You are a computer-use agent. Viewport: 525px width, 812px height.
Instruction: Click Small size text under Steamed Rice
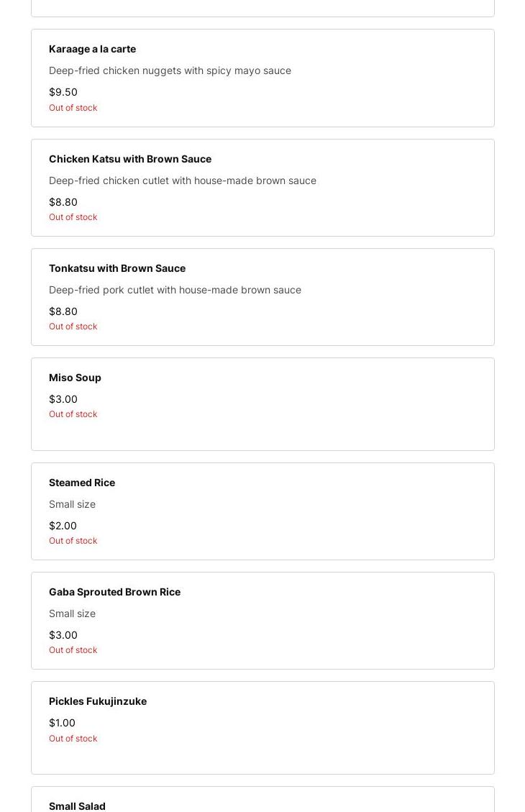click(72, 504)
